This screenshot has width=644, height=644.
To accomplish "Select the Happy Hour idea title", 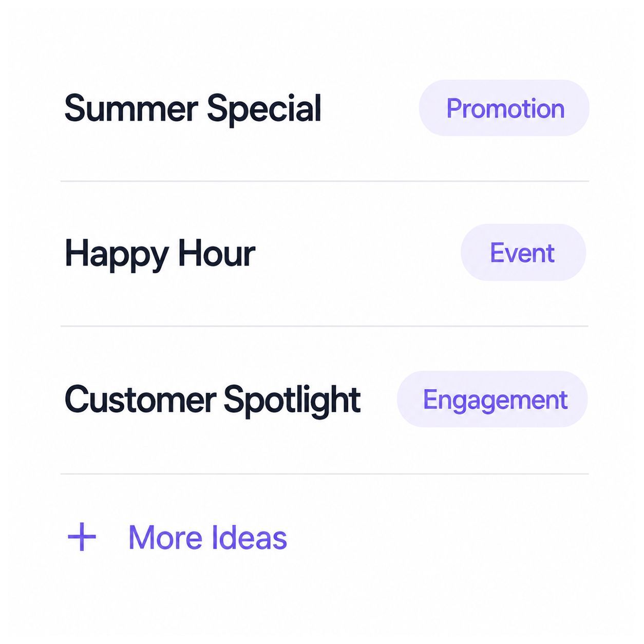I will (x=160, y=254).
